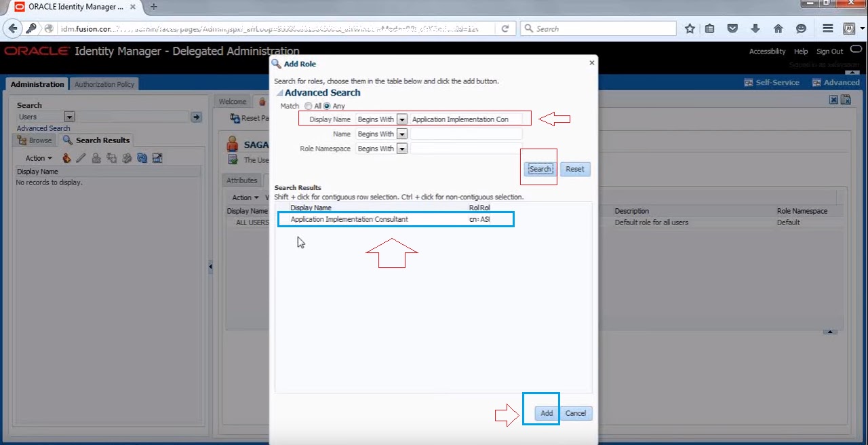Collapse the Advanced Search section triangle
This screenshot has width=868, height=445.
coord(279,93)
